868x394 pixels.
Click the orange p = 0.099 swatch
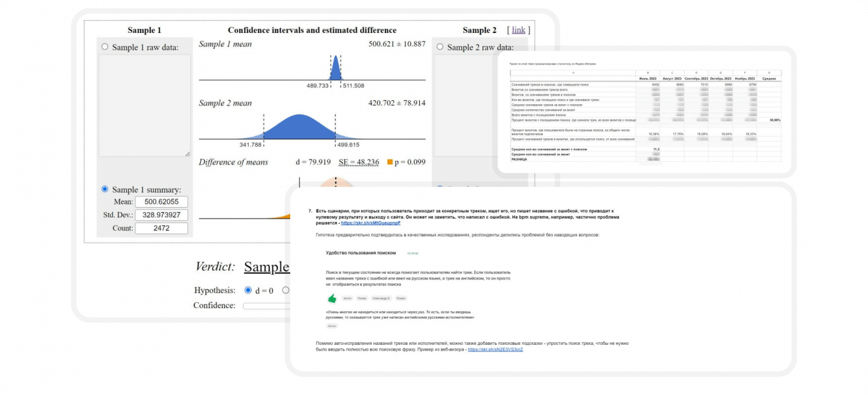coord(390,162)
